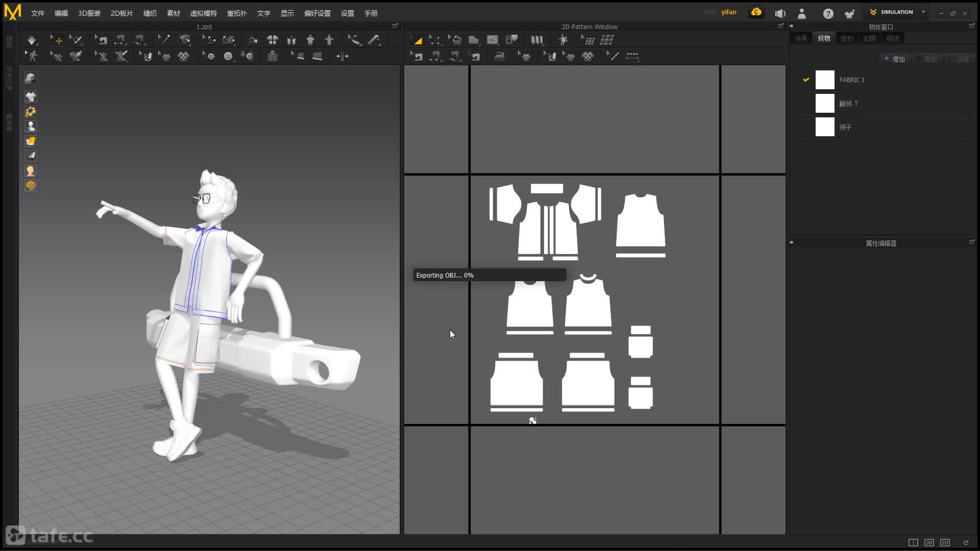Click the yifan username link
Viewport: 980px width, 551px height.
(728, 12)
